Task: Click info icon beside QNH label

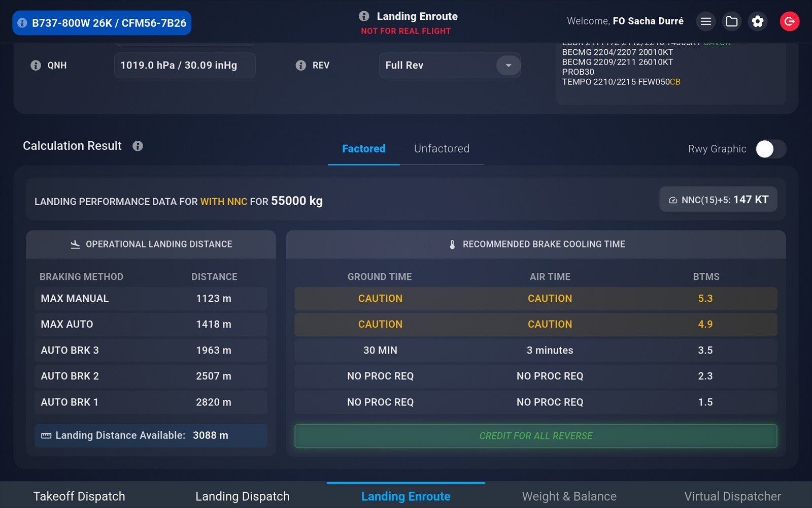Action: coord(36,65)
